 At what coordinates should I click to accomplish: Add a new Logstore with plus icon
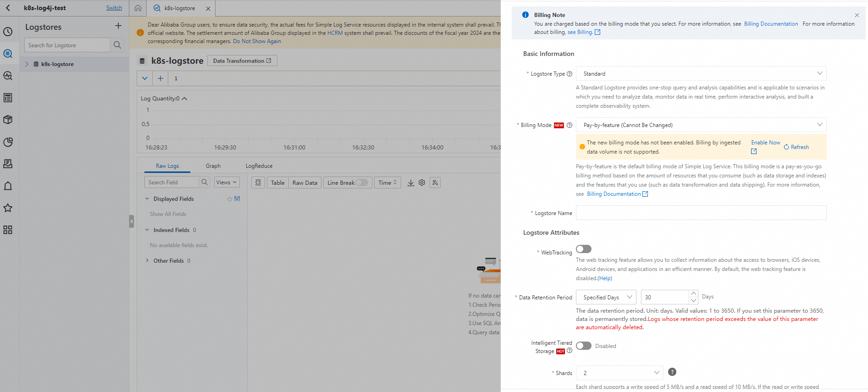tap(118, 26)
